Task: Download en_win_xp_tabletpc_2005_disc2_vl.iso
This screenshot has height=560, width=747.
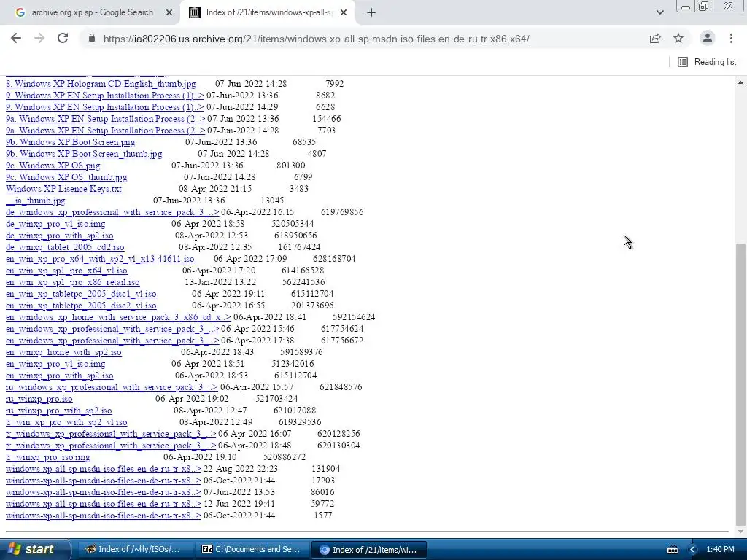Action: 81,306
